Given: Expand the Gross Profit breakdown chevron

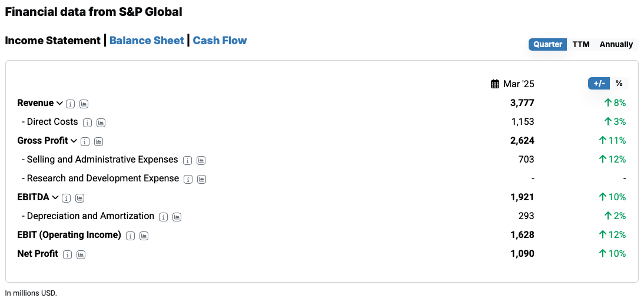Looking at the screenshot, I should [74, 141].
